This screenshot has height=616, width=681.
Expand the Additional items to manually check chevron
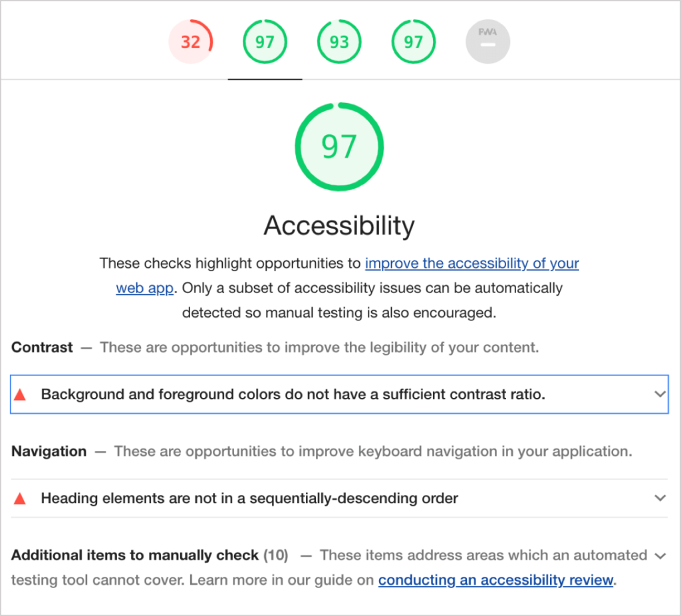[660, 556]
